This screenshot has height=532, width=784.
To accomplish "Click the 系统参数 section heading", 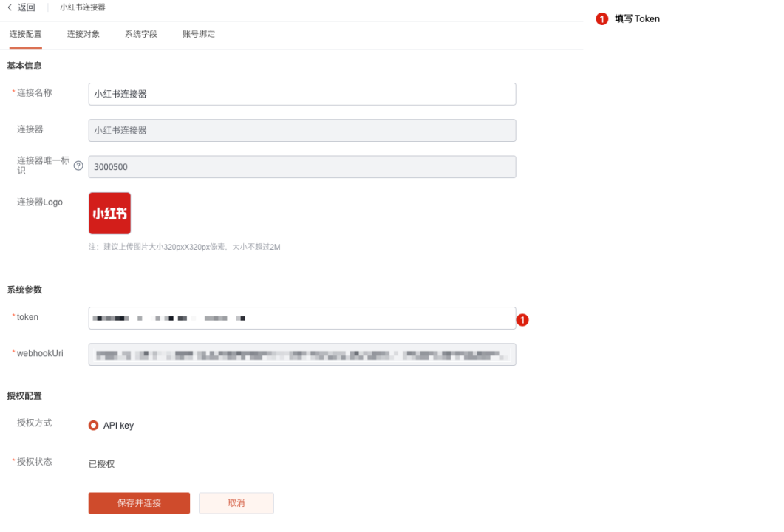I will pos(24,290).
